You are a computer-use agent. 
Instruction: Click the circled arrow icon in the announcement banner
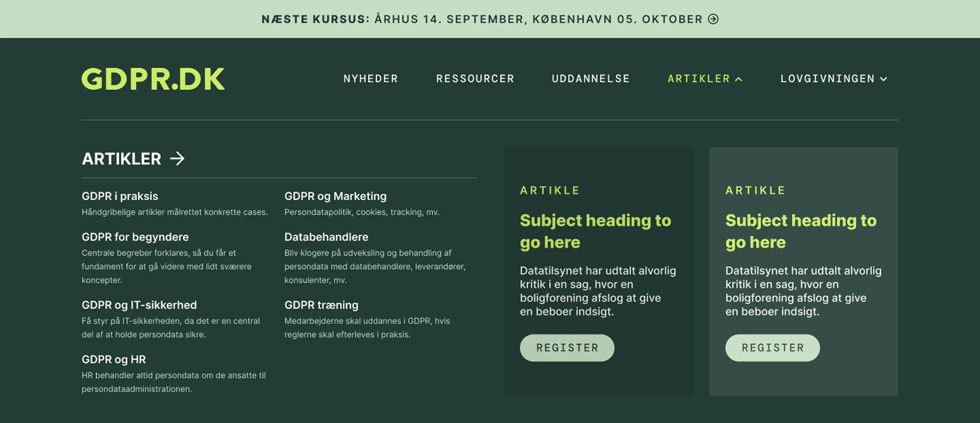click(x=713, y=19)
